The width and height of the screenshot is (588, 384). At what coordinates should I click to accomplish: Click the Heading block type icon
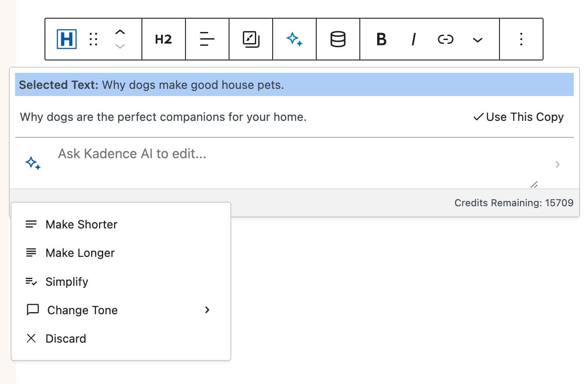point(67,39)
